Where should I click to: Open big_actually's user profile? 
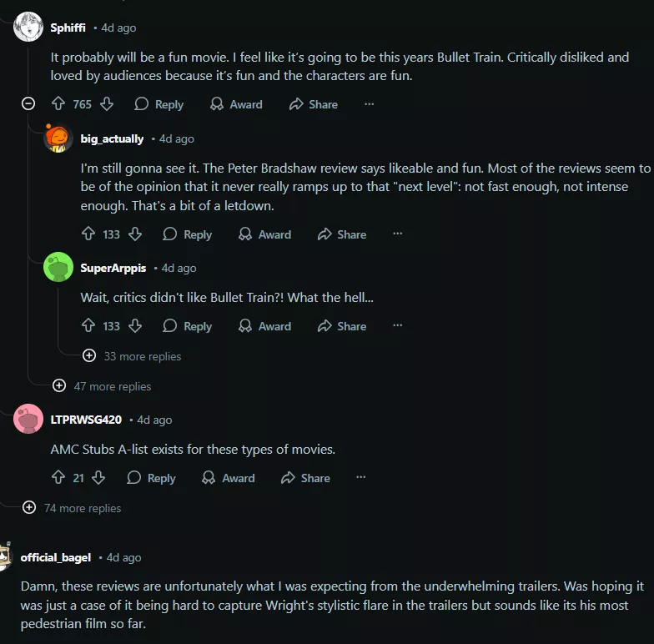[112, 138]
